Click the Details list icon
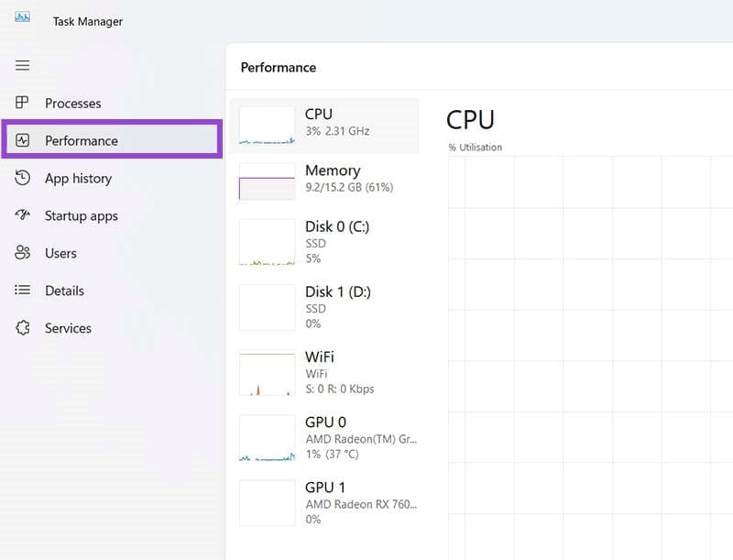The image size is (733, 560). [22, 290]
